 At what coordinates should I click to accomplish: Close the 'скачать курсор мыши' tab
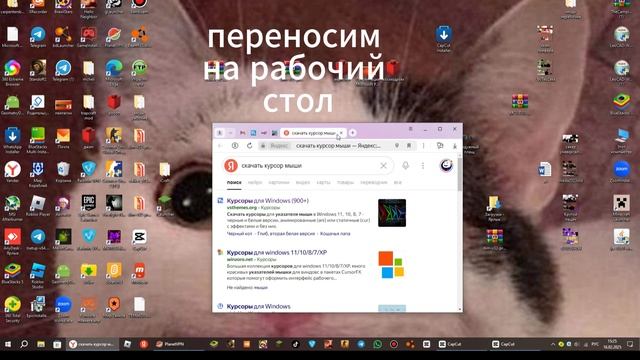[341, 133]
